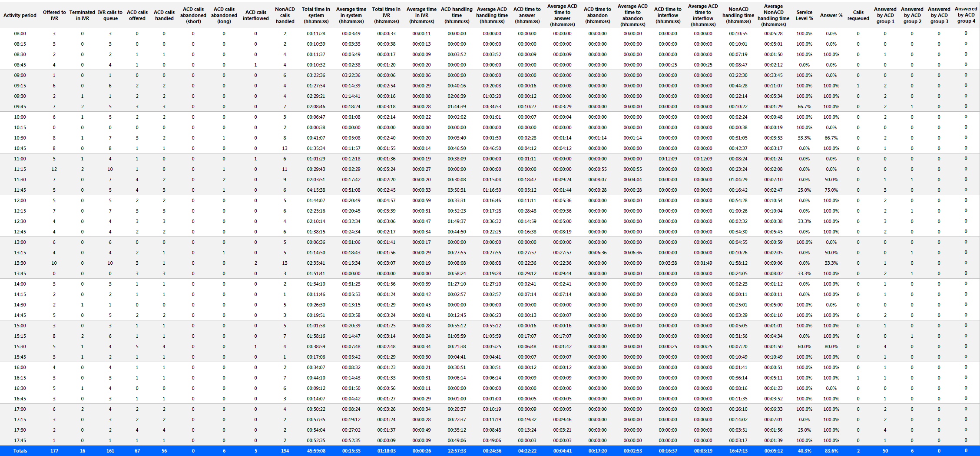The image size is (980, 456).
Task: Click the Answer % column header
Action: pos(831,15)
